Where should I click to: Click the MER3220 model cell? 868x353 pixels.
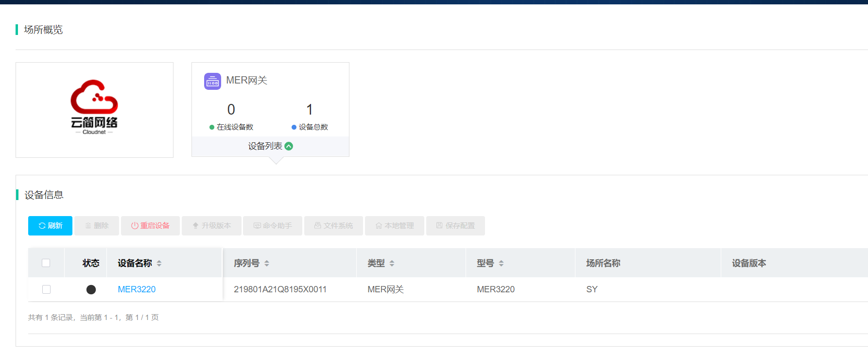click(x=496, y=289)
